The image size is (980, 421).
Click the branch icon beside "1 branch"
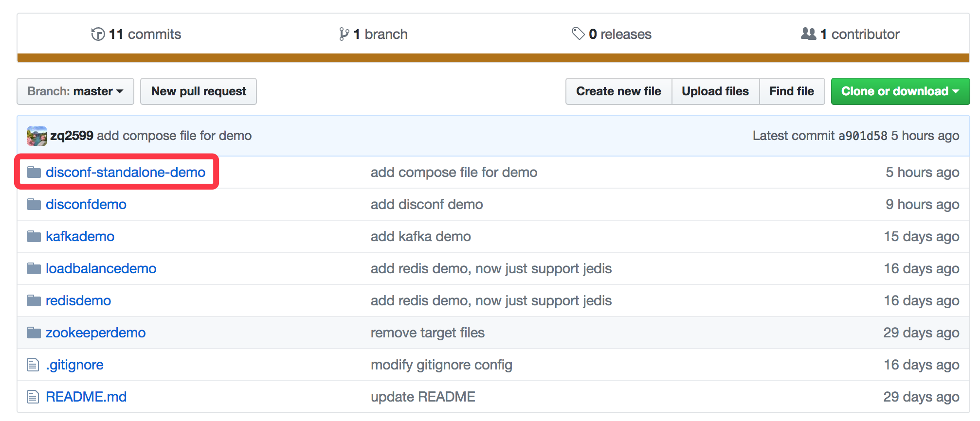(x=344, y=34)
